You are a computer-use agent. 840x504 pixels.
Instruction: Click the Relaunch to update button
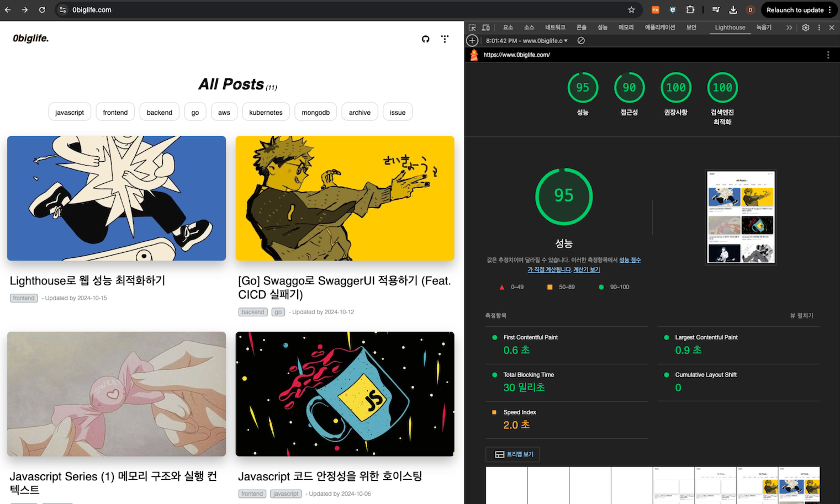click(799, 10)
